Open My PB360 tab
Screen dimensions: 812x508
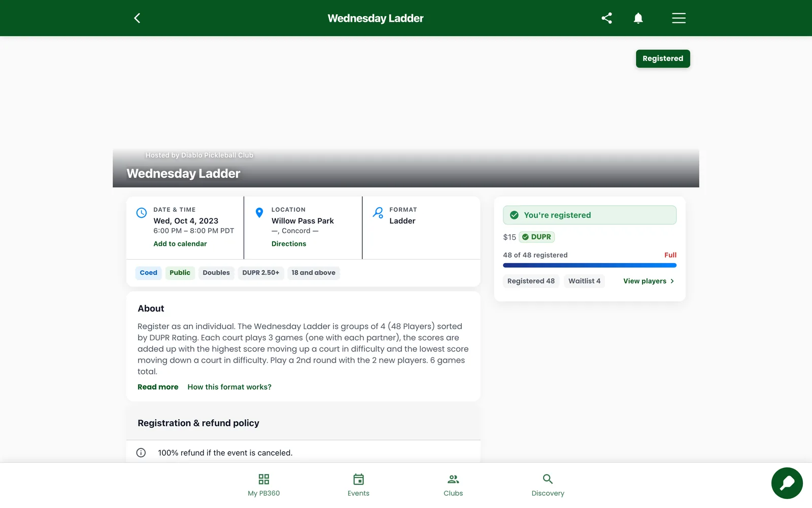264,485
